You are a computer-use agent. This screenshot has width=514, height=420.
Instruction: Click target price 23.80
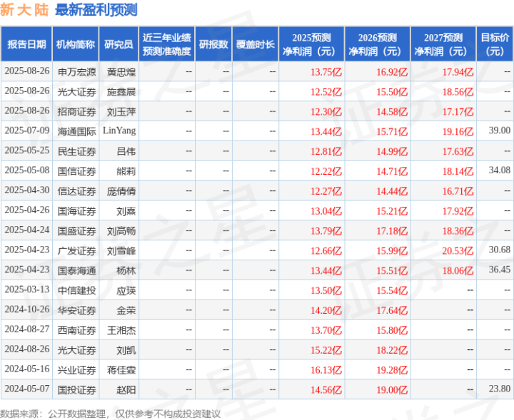pyautogui.click(x=499, y=389)
